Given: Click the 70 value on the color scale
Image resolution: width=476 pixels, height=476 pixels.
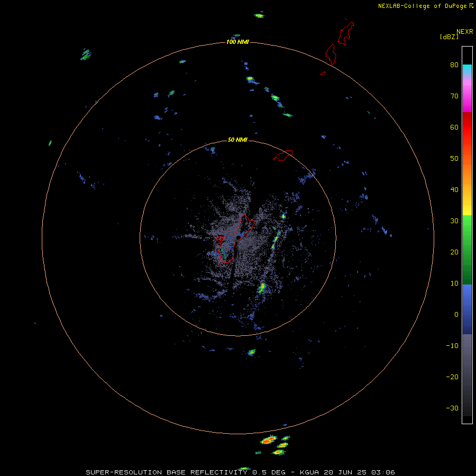Looking at the screenshot, I should [454, 96].
